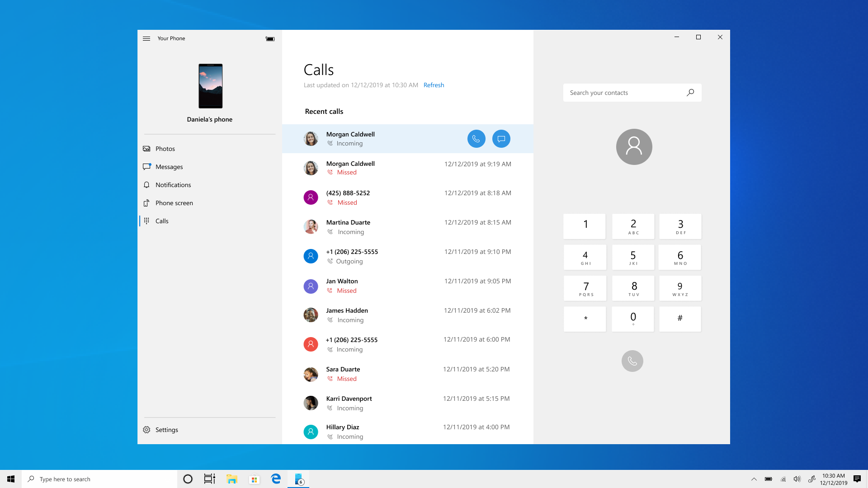Screen dimensions: 868x488
Task: Open the Phone screen section
Action: (x=174, y=202)
